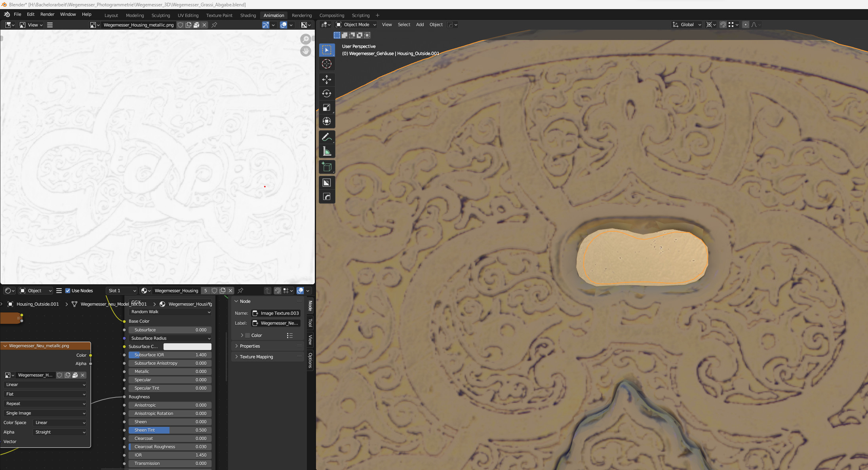Unlink image in Wegemesser_Neu_metallic.png node
The width and height of the screenshot is (868, 470).
(x=83, y=375)
